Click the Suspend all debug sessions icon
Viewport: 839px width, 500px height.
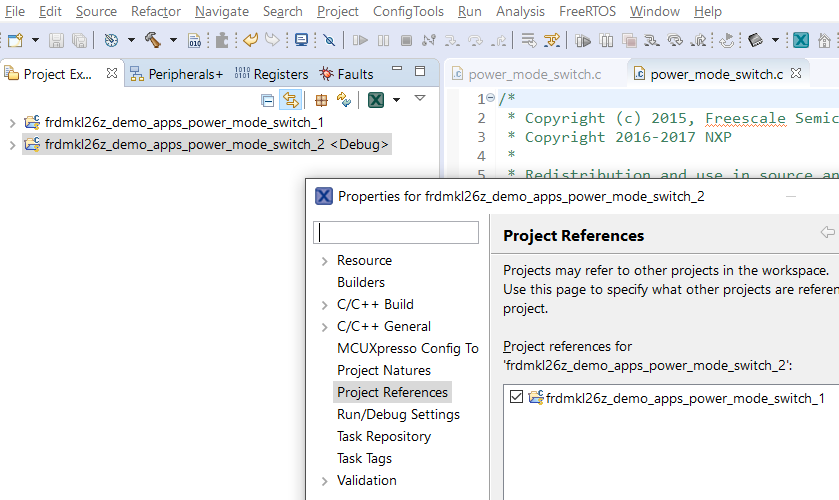[x=606, y=40]
